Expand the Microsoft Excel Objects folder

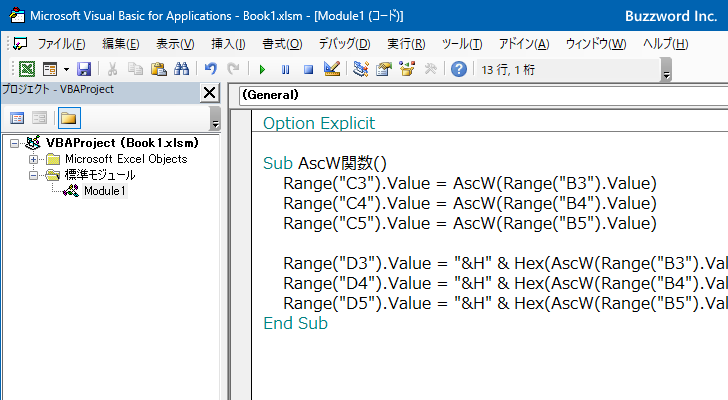[34, 159]
